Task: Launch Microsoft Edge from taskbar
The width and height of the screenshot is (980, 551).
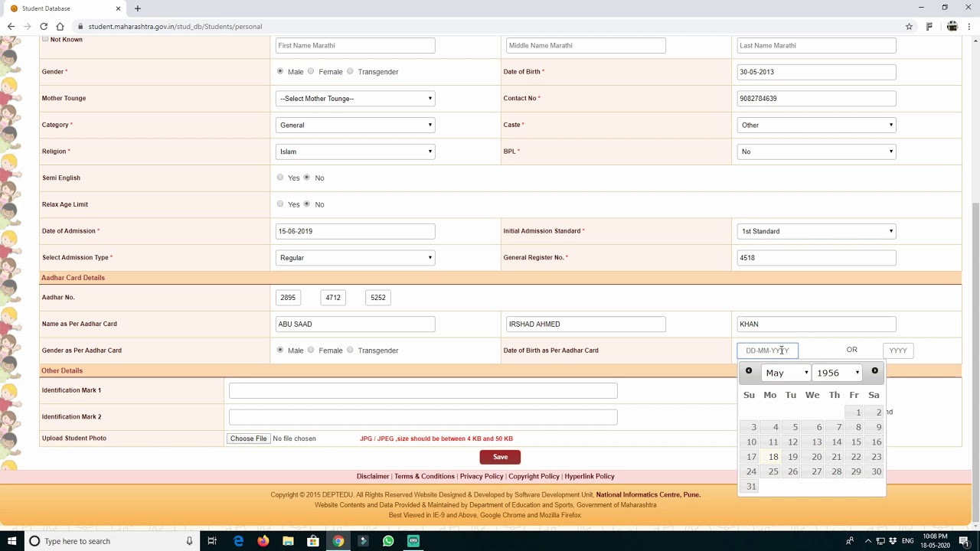Action: tap(238, 541)
